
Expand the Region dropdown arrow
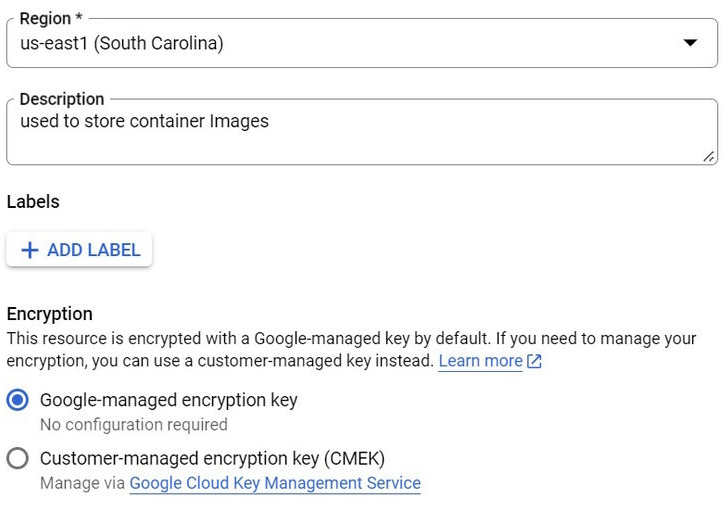coord(689,43)
